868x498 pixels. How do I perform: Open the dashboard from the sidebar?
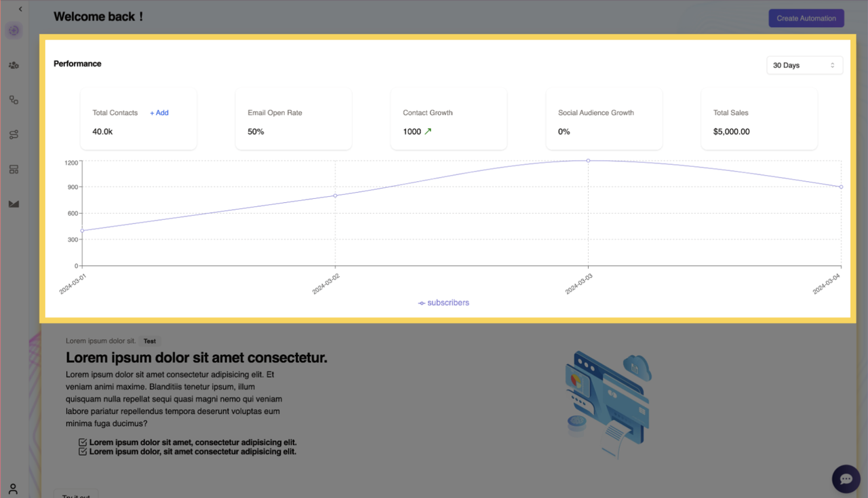coord(14,30)
